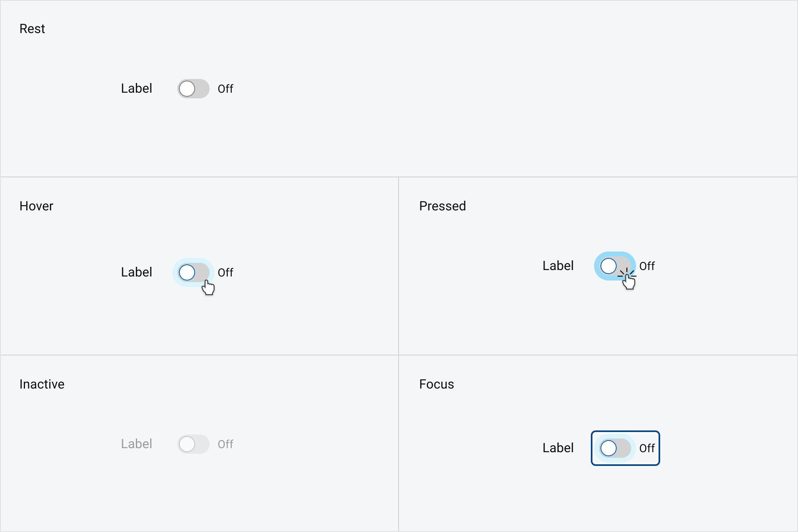The height and width of the screenshot is (532, 798).
Task: Click the 'Rest' heading
Action: [32, 29]
